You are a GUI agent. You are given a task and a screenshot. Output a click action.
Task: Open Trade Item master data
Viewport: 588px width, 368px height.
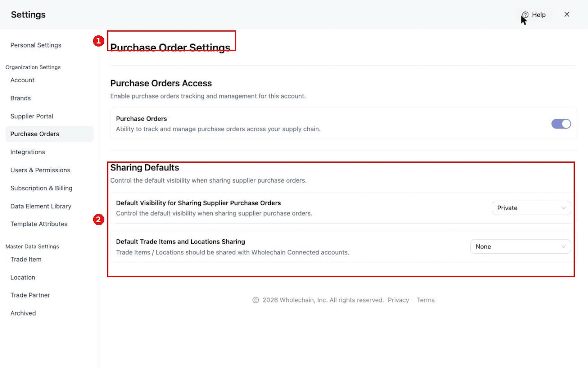pos(26,259)
